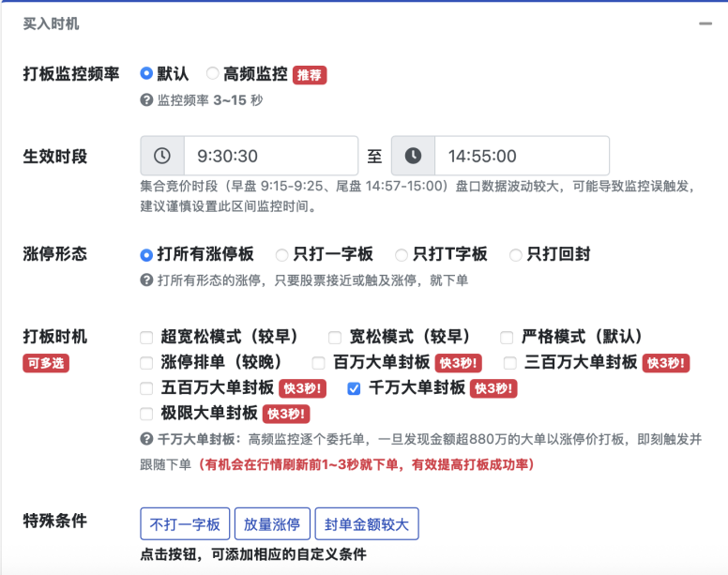Click the help icon next to 监控频率 hint

[x=146, y=99]
